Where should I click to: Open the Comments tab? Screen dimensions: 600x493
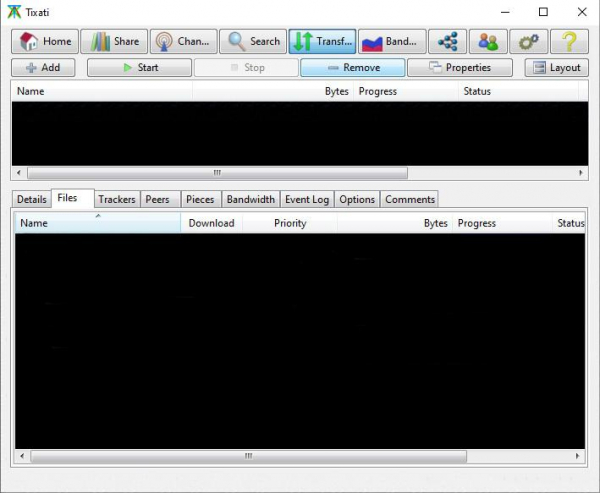tap(409, 199)
